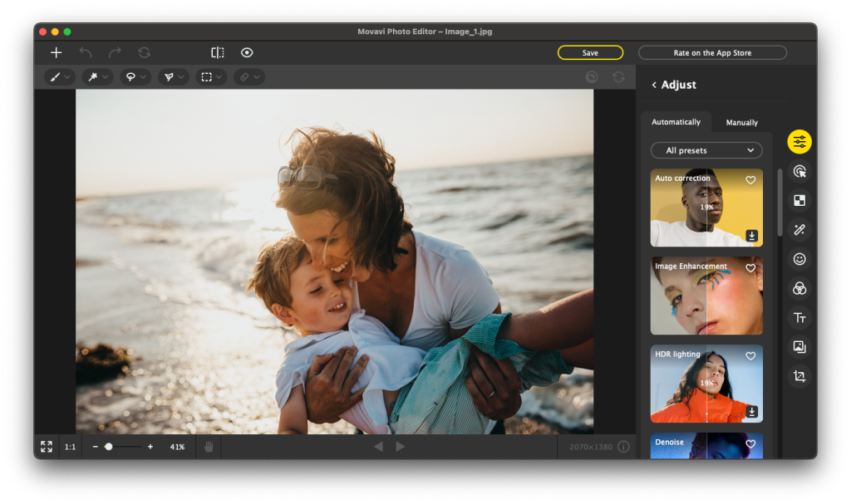Open the before/after comparison view
Image resolution: width=851 pixels, height=504 pixels.
point(217,52)
